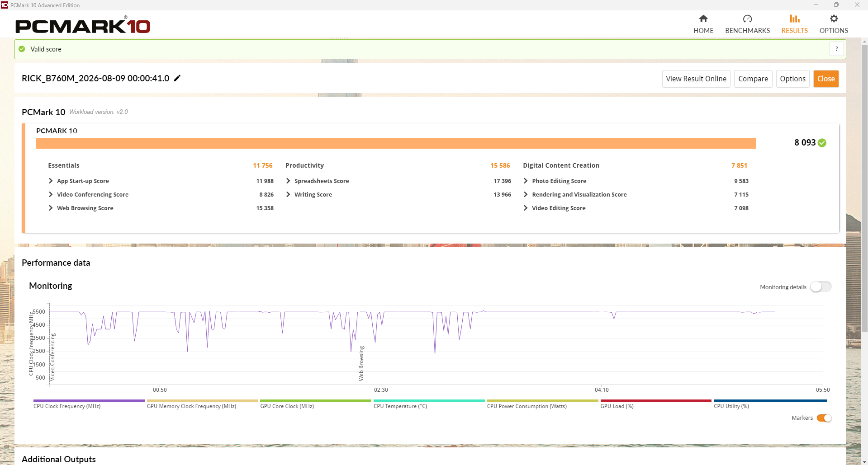Expand the Spreadsheets Score row
The width and height of the screenshot is (868, 465).
[288, 181]
